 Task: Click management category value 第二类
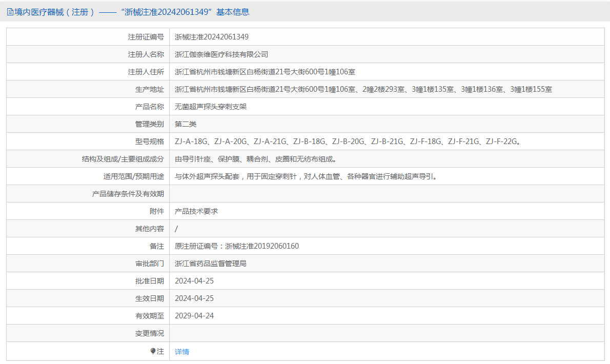coord(186,124)
